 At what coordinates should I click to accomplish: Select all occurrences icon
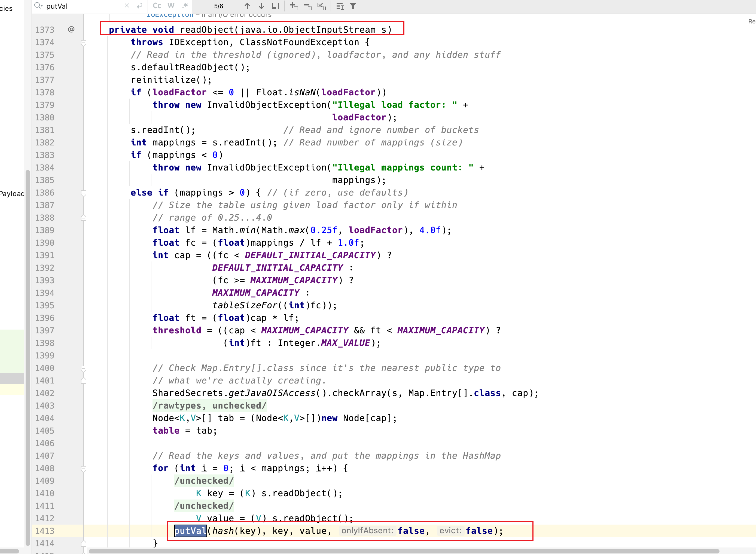point(322,6)
